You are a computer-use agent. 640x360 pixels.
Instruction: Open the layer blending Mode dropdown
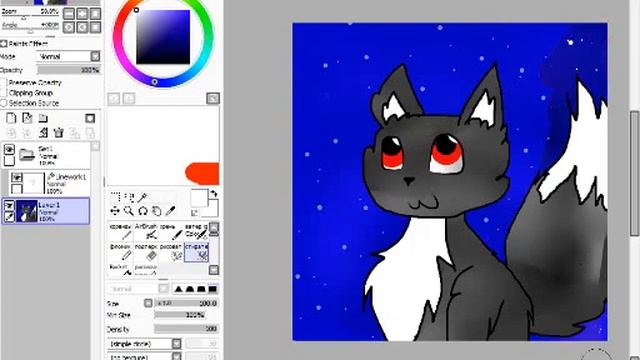pos(69,56)
